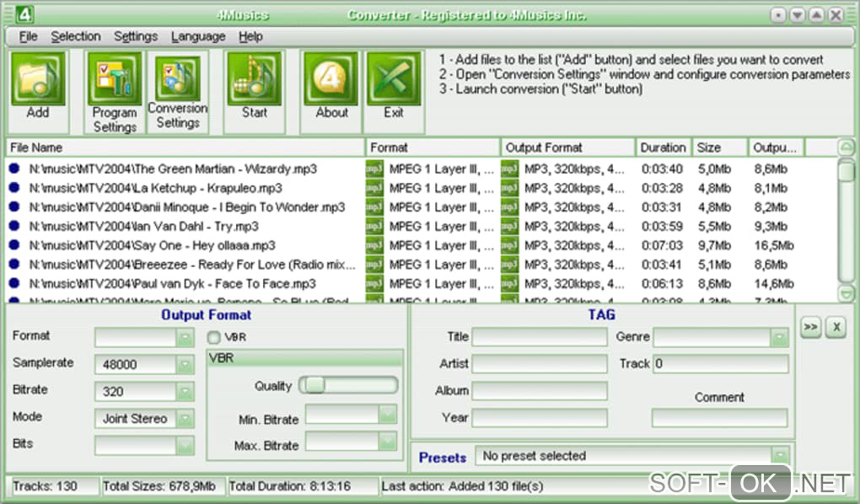Click the VBR Quality slider handle
The image size is (860, 504).
(314, 385)
